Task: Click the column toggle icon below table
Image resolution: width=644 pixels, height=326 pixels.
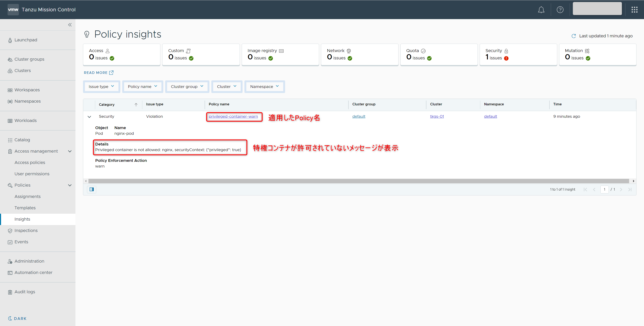Action: tap(91, 189)
